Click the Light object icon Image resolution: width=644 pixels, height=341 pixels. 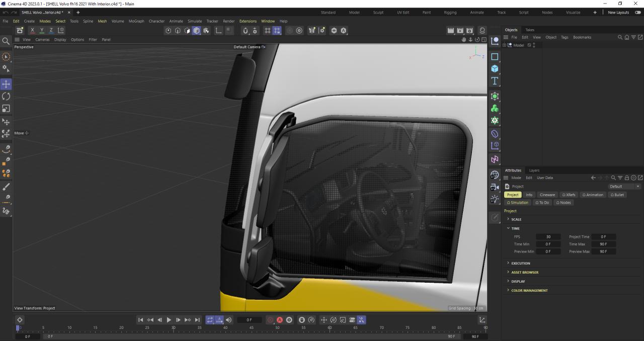coord(495,199)
